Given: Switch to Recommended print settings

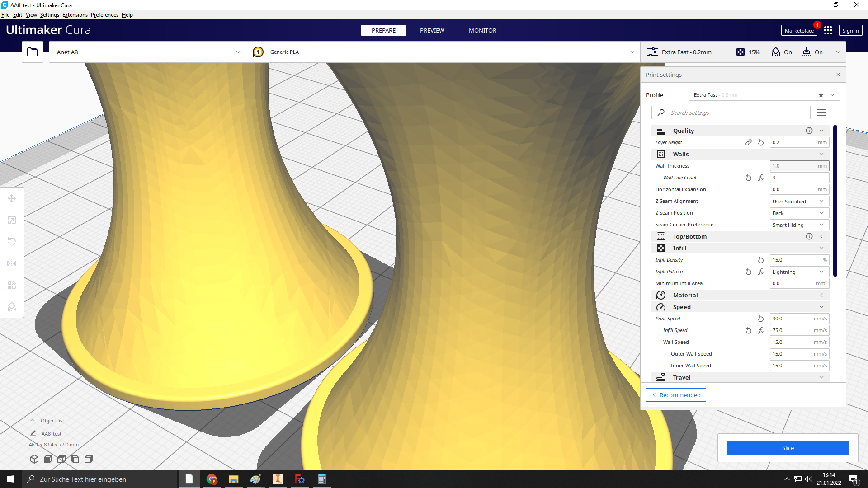Looking at the screenshot, I should (x=676, y=395).
